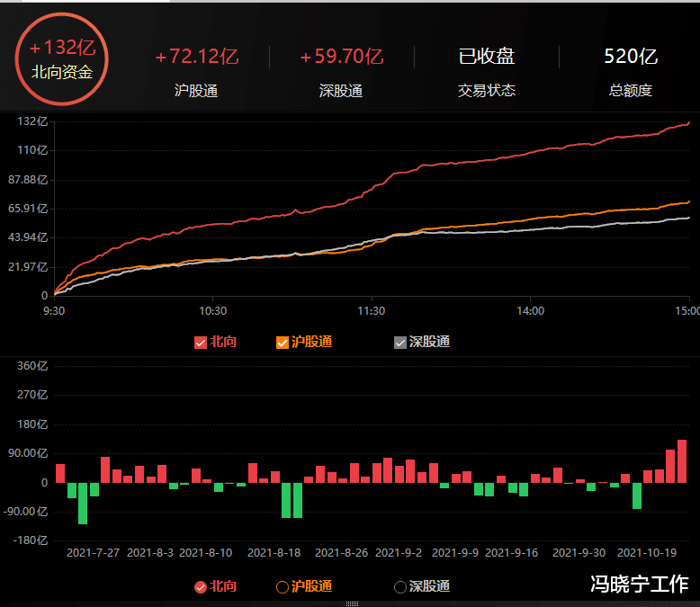This screenshot has width=700, height=607.
Task: Select the 沪股通 radio button below bar chart
Action: 283,587
